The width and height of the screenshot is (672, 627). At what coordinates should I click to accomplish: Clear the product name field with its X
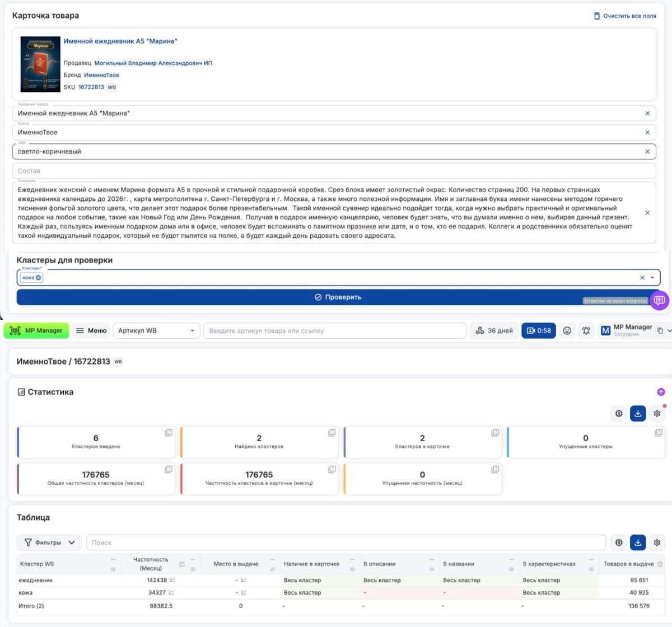[x=647, y=113]
